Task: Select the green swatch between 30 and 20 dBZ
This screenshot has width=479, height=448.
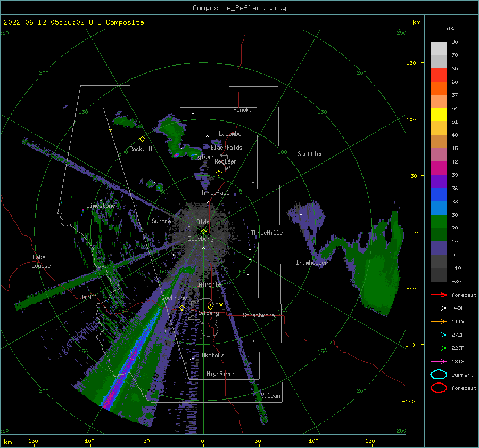Action: click(439, 221)
